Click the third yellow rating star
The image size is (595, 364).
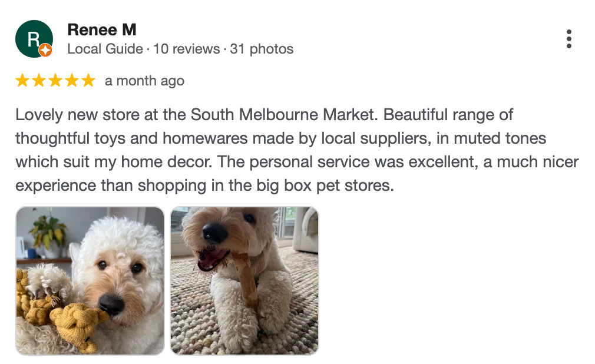[x=55, y=81]
